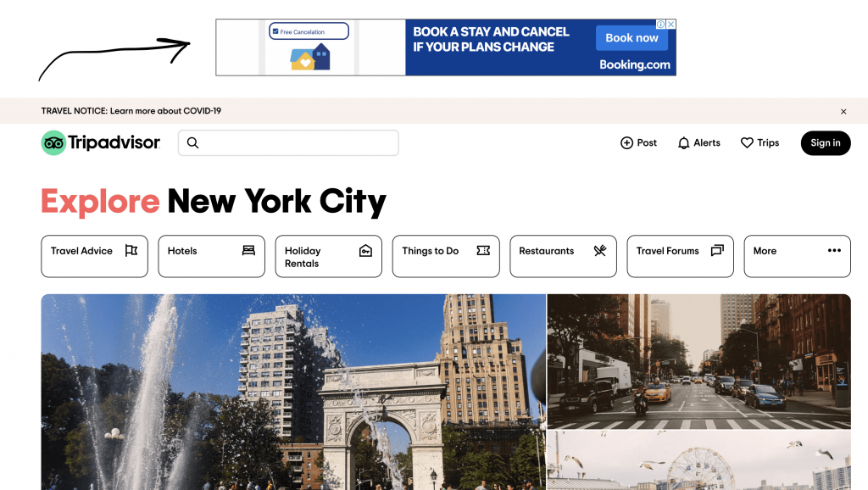Screen dimensions: 868x490
Task: Click the Explore New York City heading
Action: [214, 202]
